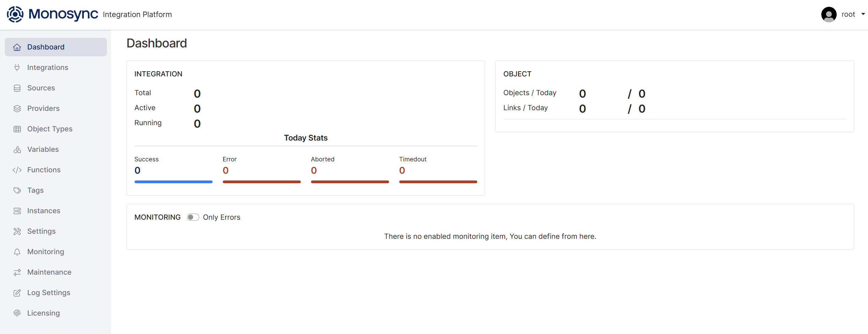Expand the root user dropdown arrow
Screen dimensions: 868x334
tap(863, 14)
